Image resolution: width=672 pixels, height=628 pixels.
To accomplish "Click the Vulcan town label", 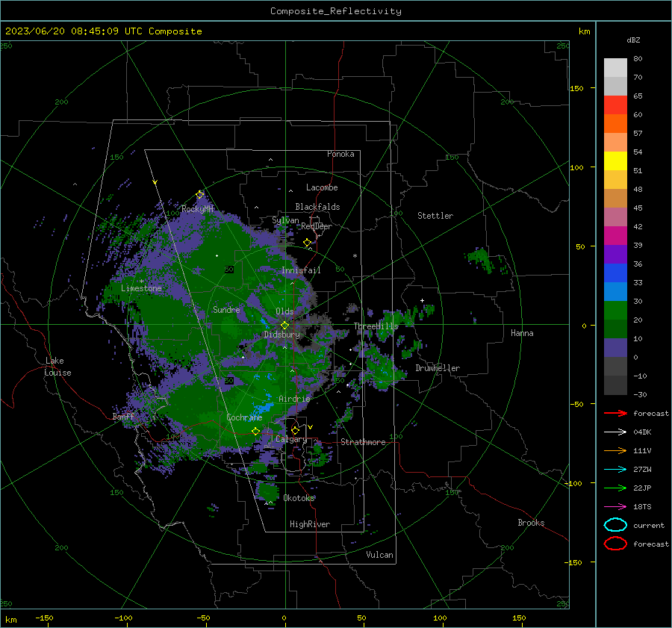I will [379, 555].
